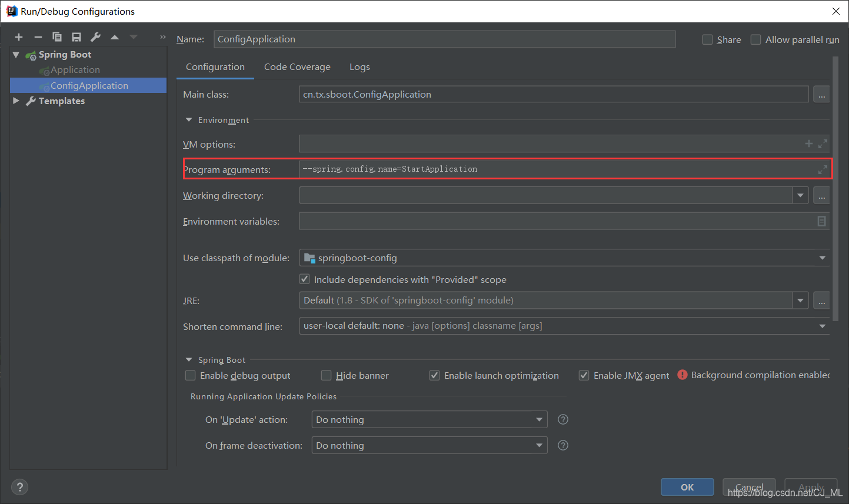Enable Allow parallel run checkbox

point(756,39)
